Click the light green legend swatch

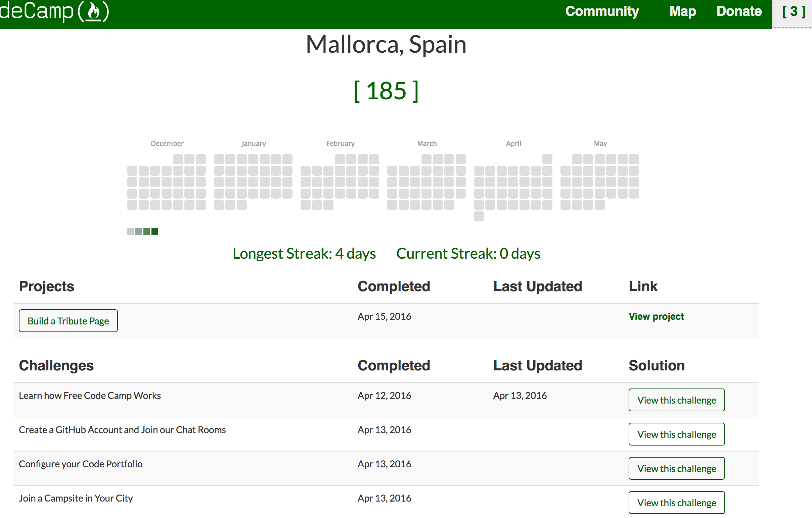point(139,231)
